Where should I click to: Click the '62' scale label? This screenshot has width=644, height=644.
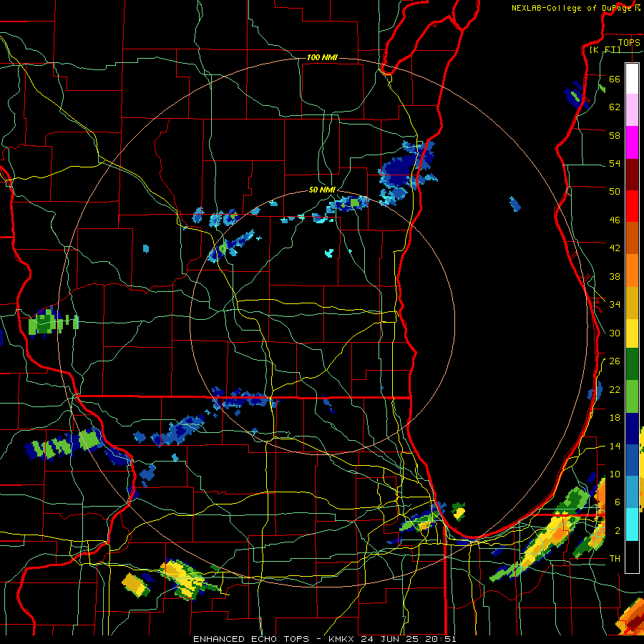point(615,107)
